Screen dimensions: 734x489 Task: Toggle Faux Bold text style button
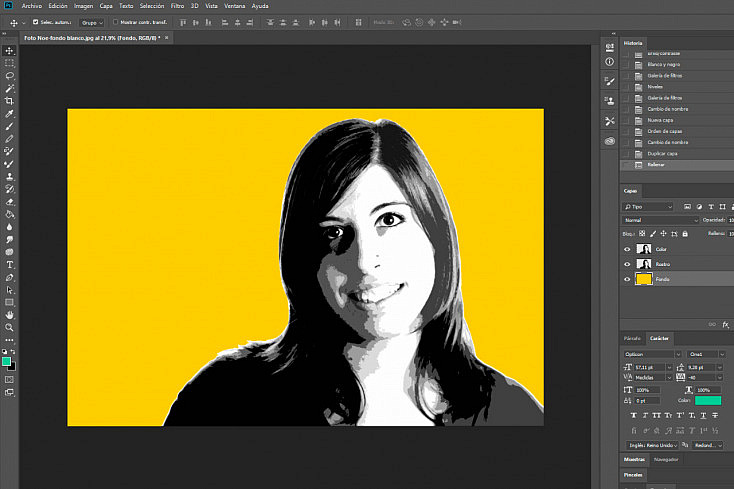(634, 416)
